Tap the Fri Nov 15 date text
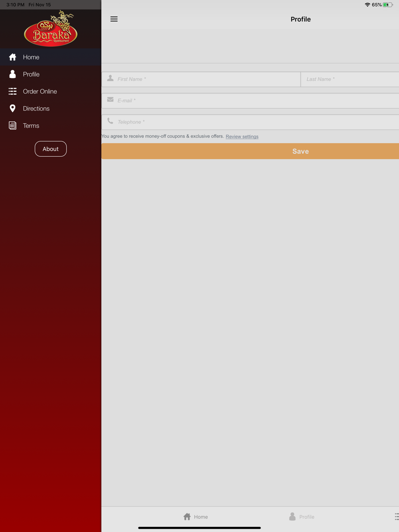399x532 pixels. 40,5
